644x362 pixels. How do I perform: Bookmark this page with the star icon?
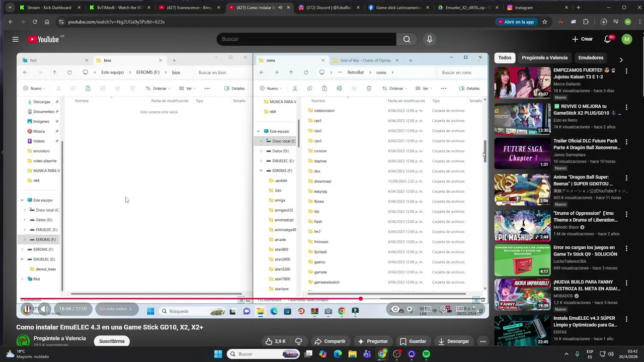click(x=544, y=22)
